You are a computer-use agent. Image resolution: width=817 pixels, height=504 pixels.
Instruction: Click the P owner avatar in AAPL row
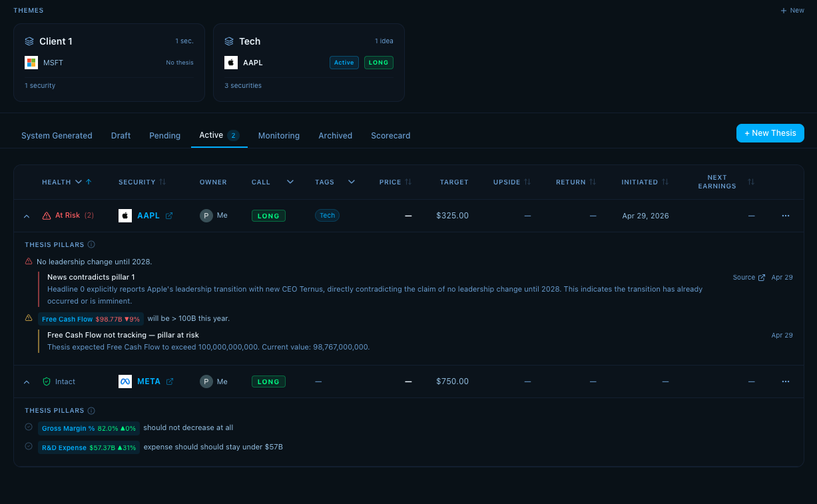point(206,216)
